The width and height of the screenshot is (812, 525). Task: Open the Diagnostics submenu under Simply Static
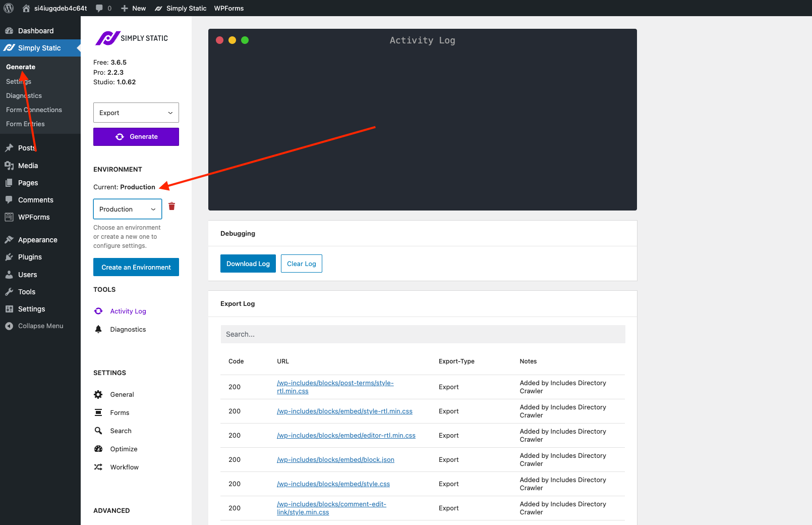point(24,95)
